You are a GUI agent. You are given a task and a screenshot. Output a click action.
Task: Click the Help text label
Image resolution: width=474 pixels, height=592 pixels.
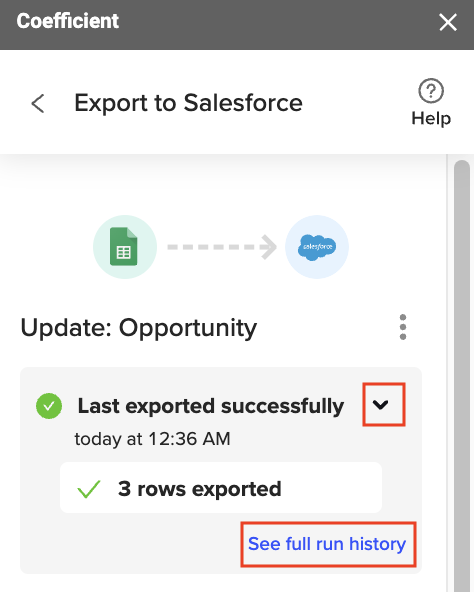[x=431, y=119]
